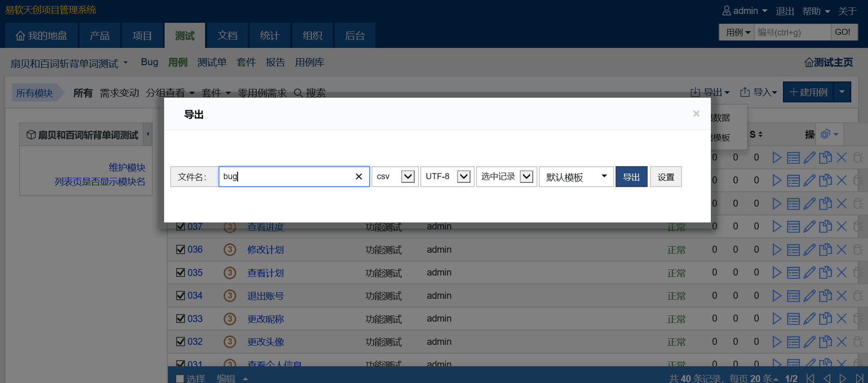The width and height of the screenshot is (868, 383).
Task: Edit case 033 with the pencil icon
Action: 809,319
